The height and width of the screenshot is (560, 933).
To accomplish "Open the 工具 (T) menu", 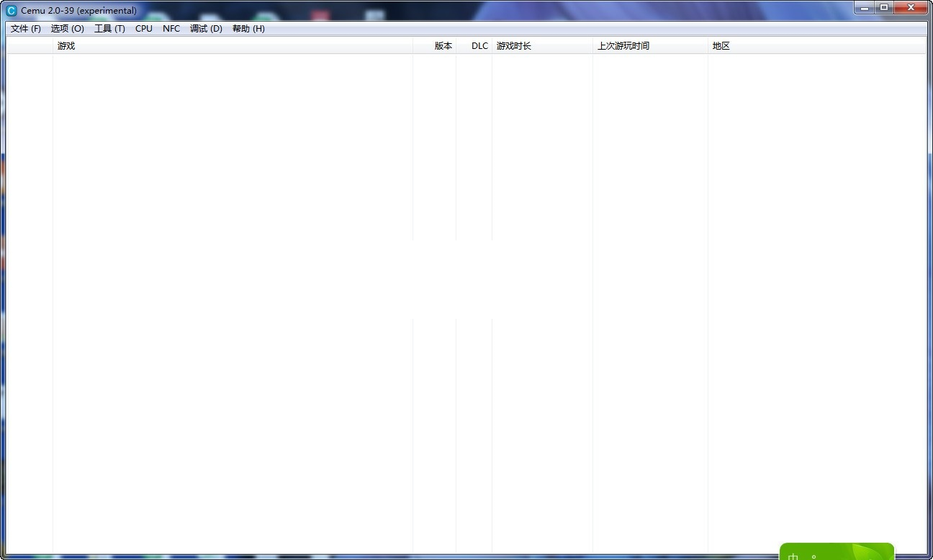I will (109, 29).
